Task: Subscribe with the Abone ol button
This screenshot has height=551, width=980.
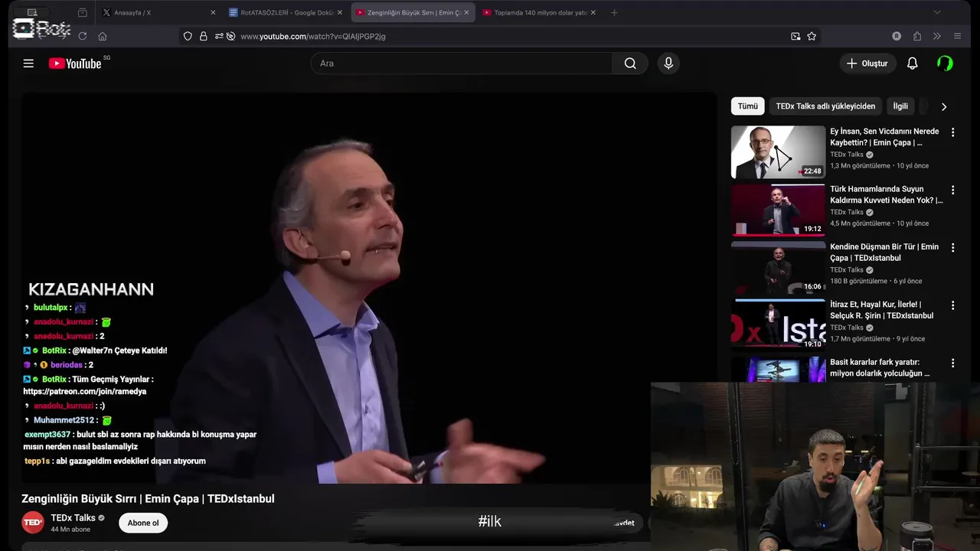Action: coord(143,523)
